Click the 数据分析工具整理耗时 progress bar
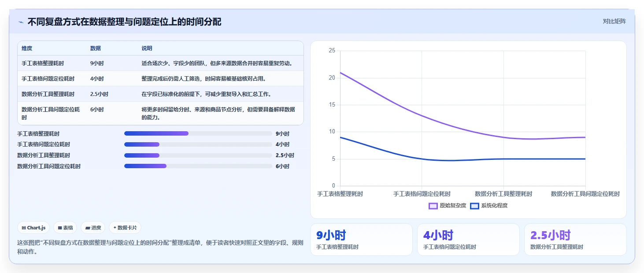 point(198,155)
